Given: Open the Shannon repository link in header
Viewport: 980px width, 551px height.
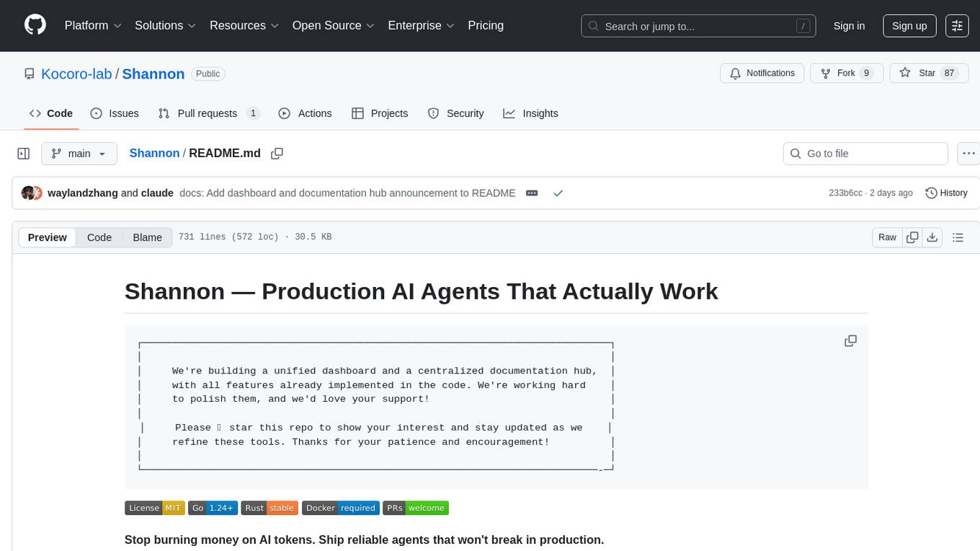Looking at the screenshot, I should pyautogui.click(x=153, y=74).
